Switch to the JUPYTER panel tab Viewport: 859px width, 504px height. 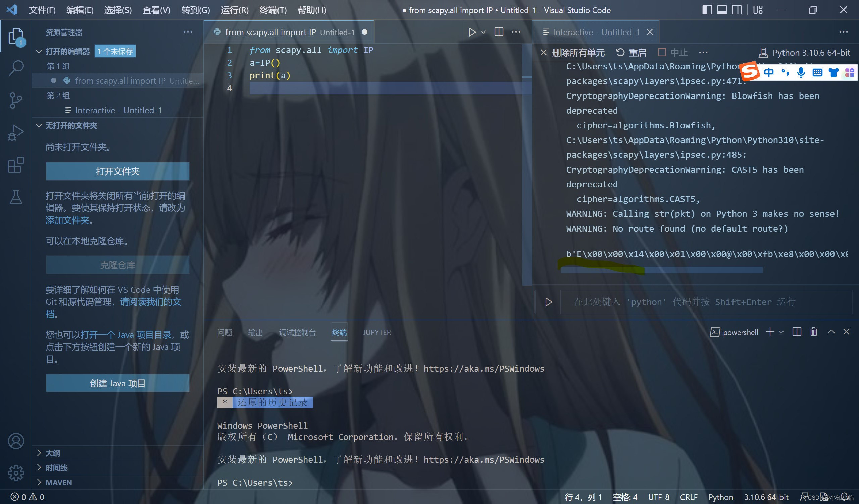click(x=377, y=332)
